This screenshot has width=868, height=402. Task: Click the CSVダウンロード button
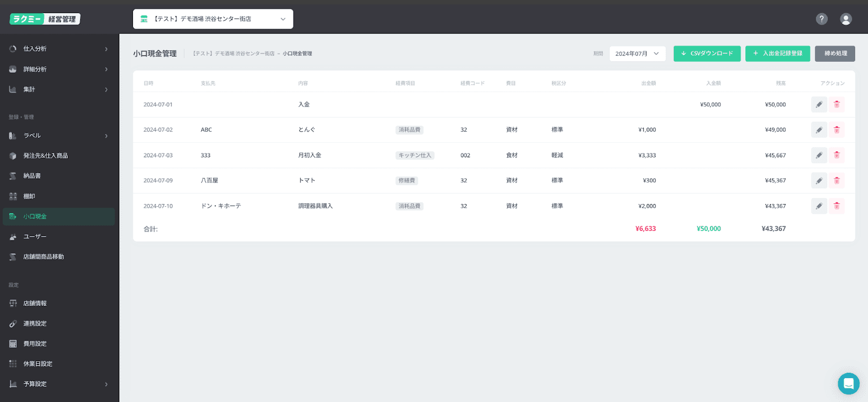point(707,54)
